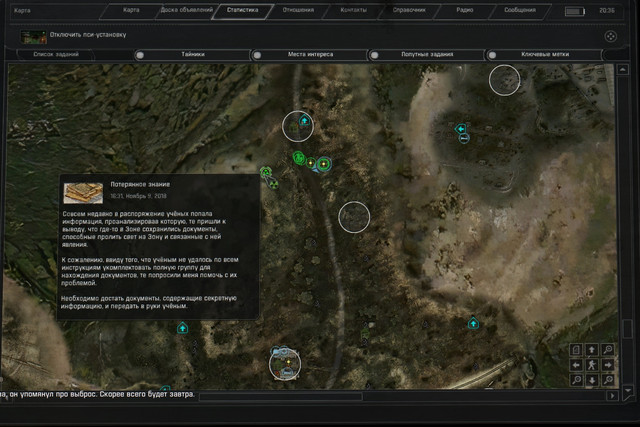The height and width of the screenshot is (427, 640).
Task: Click cyan up-arrow marker inside top circle
Action: click(304, 120)
